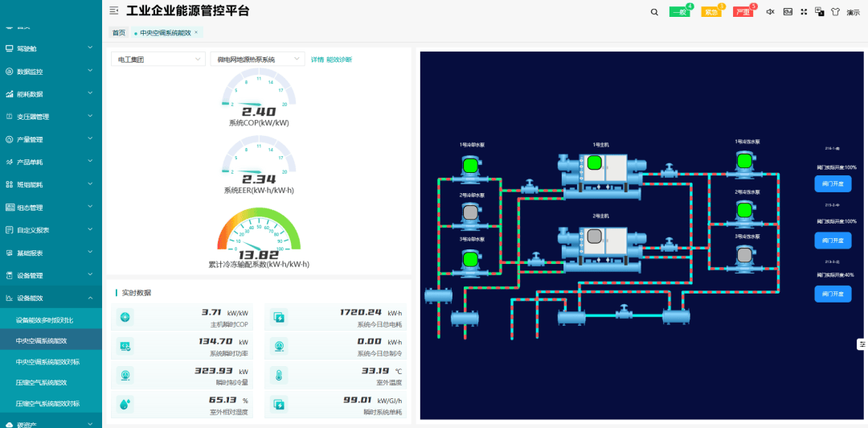Collapse sidebar with the hamburger menu icon
The width and height of the screenshot is (868, 428).
(114, 10)
